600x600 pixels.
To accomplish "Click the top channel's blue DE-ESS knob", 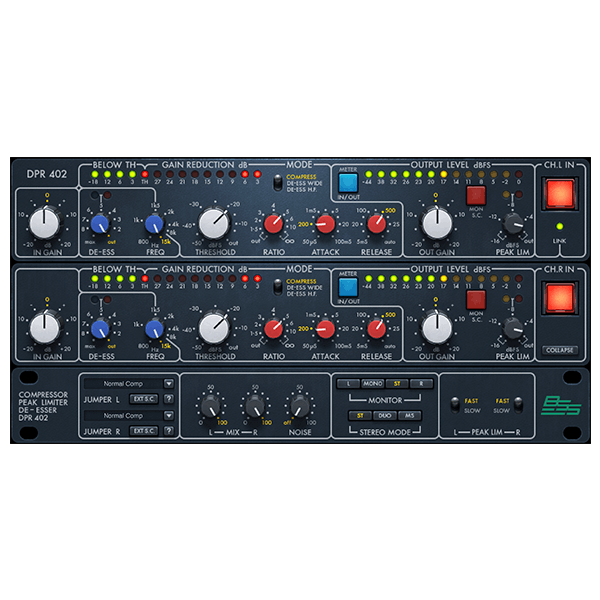I will pos(100,224).
